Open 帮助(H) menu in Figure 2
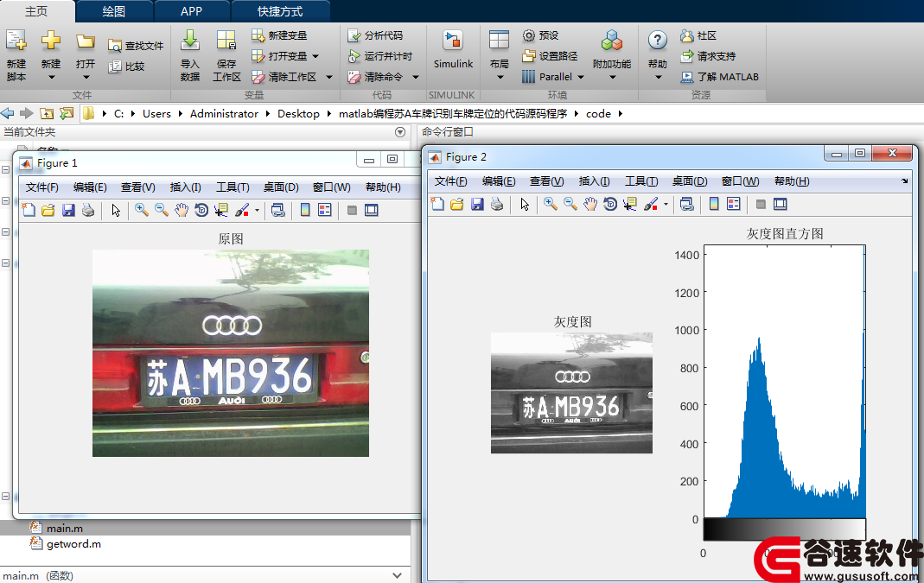This screenshot has height=583, width=924. pos(792,181)
